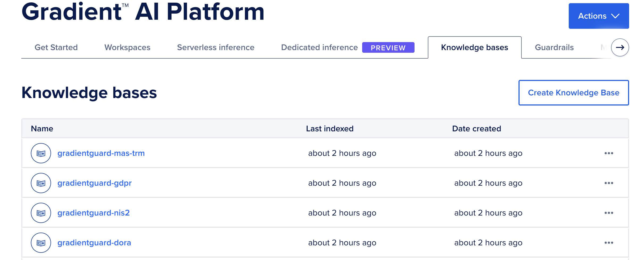Open the gradientguard-nis2 knowledge base link
644x260 pixels.
[94, 213]
